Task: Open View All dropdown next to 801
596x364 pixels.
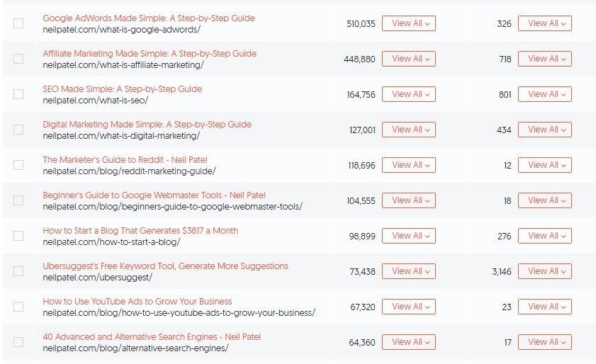Action: (545, 94)
